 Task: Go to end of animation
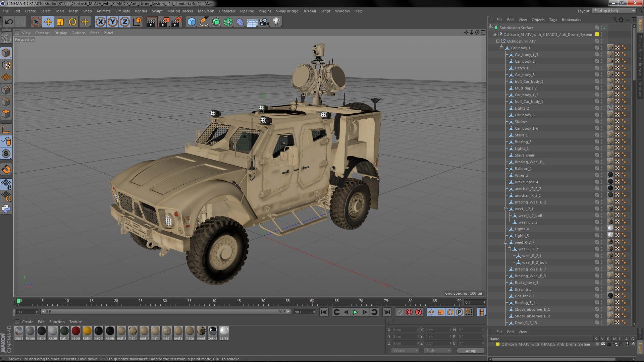[x=387, y=312]
